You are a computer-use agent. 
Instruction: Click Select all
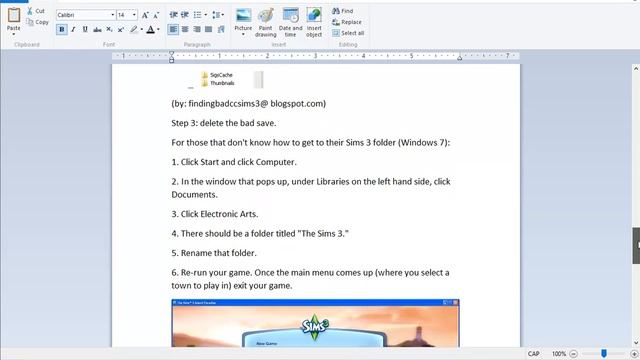coord(348,33)
